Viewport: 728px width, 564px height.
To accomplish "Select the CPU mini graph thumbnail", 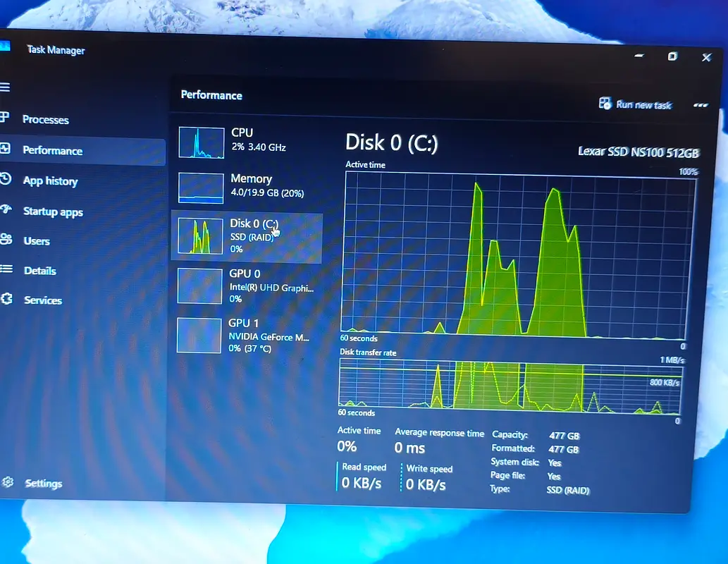I will pyautogui.click(x=201, y=142).
